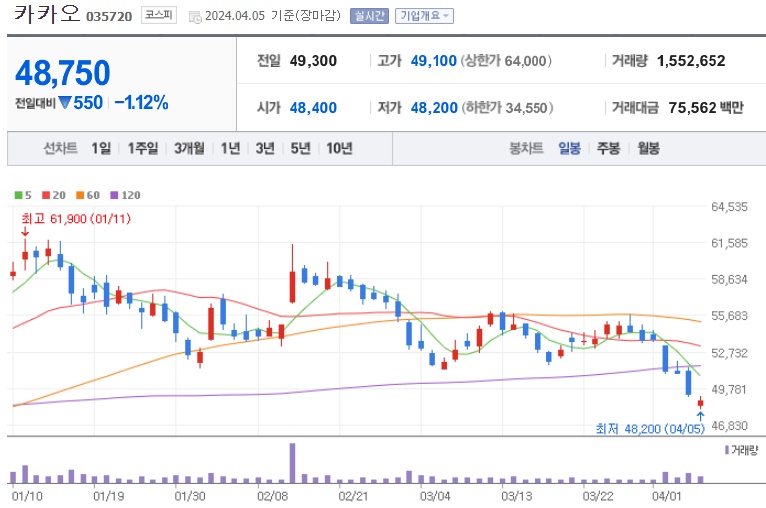766x508 pixels.
Task: Click the 코스피 market badge
Action: click(159, 15)
